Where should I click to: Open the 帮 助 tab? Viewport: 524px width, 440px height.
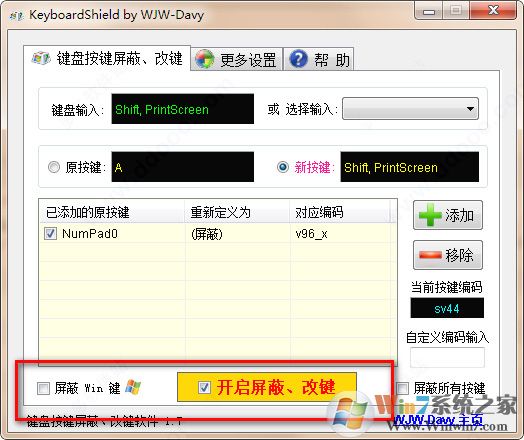tap(318, 59)
